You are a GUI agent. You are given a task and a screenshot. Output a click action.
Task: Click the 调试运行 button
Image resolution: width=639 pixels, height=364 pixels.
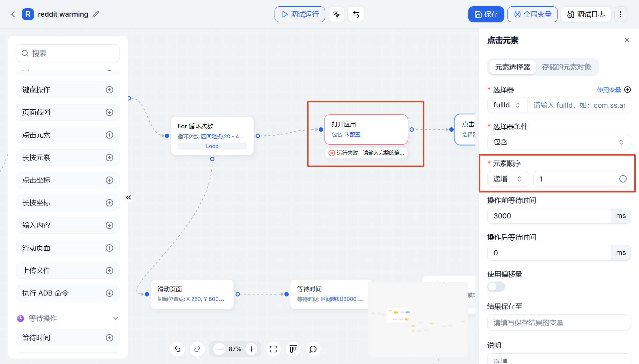(300, 14)
